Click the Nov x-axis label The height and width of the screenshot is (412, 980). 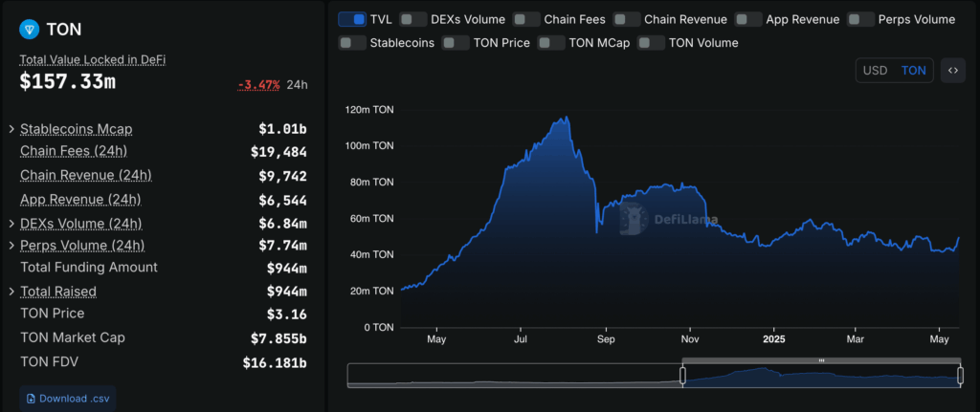[x=689, y=339]
